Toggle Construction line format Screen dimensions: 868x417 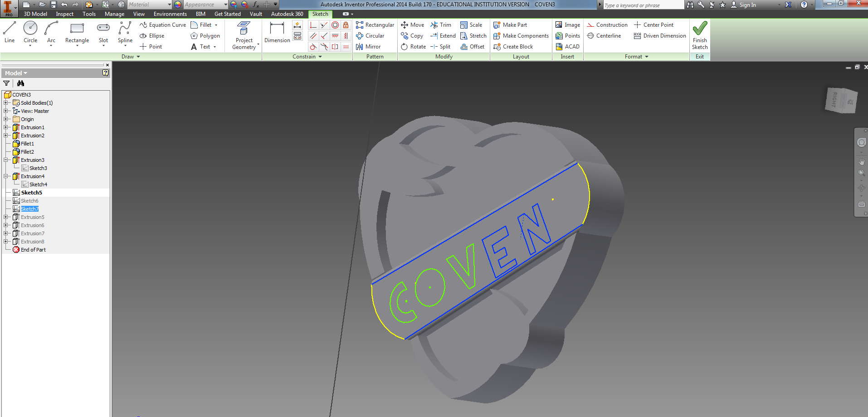(x=607, y=25)
